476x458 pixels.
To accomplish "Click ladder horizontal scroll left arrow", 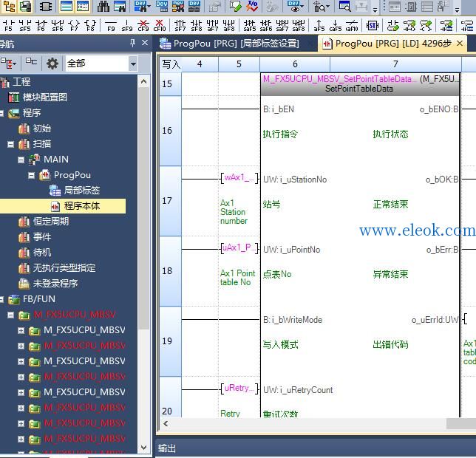I will pyautogui.click(x=166, y=423).
